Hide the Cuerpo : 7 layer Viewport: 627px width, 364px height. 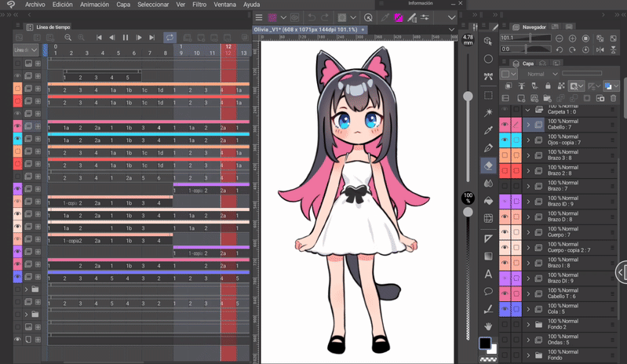(x=505, y=232)
